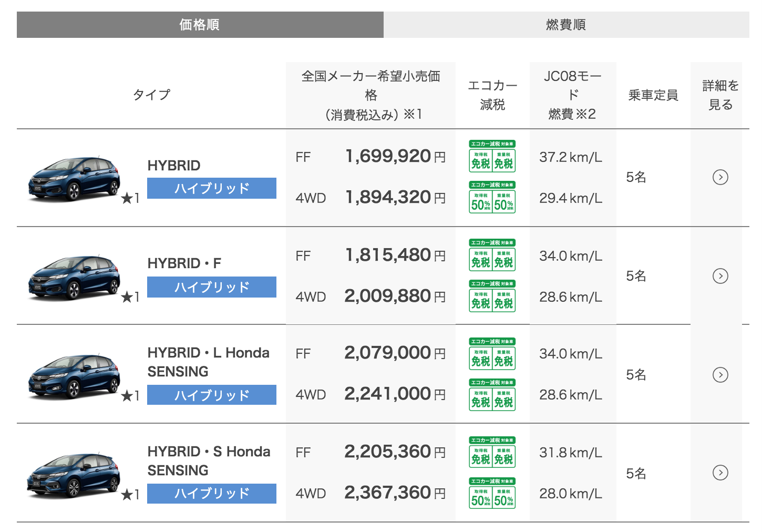The image size is (762, 532).
Task: Click the price 2,241,000円
Action: [x=395, y=394]
